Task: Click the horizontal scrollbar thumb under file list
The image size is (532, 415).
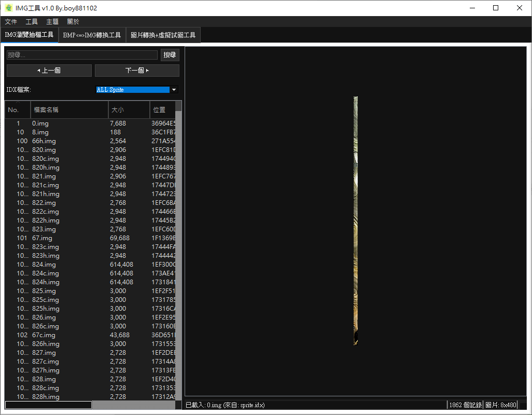Action: pyautogui.click(x=48, y=405)
